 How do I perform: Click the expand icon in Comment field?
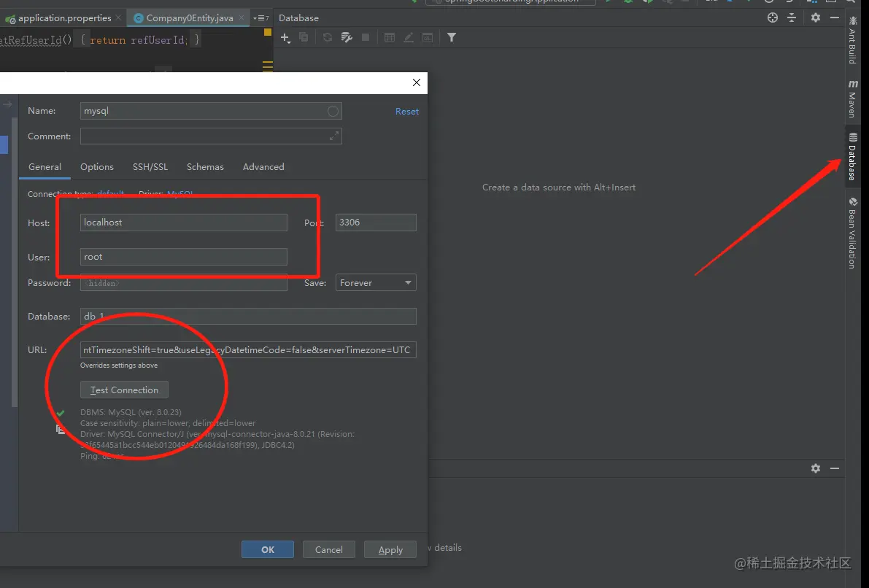click(333, 136)
